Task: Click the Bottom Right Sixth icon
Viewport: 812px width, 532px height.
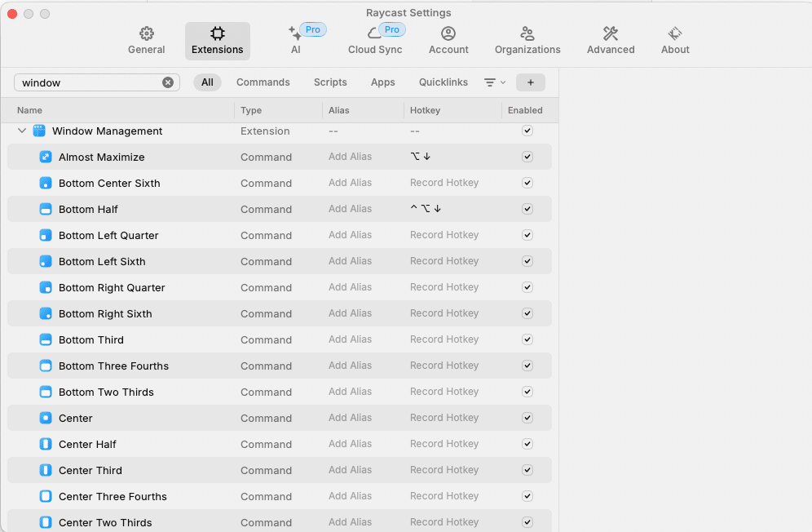Action: [46, 313]
